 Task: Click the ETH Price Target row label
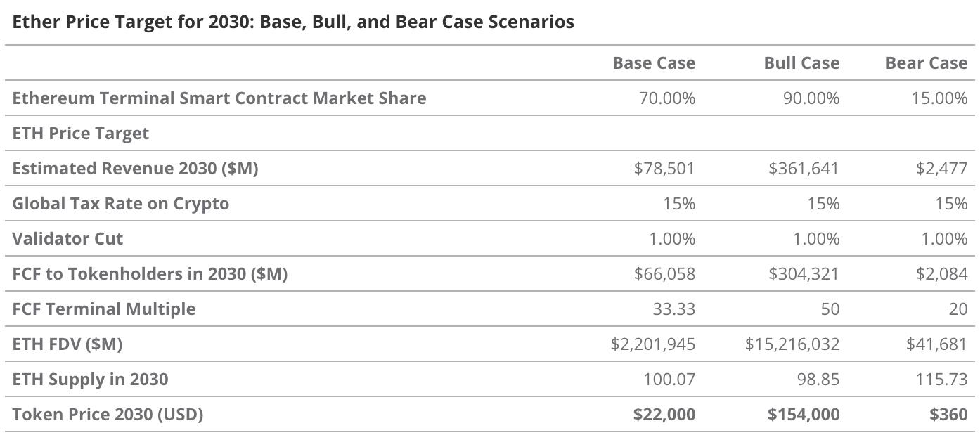pyautogui.click(x=81, y=134)
